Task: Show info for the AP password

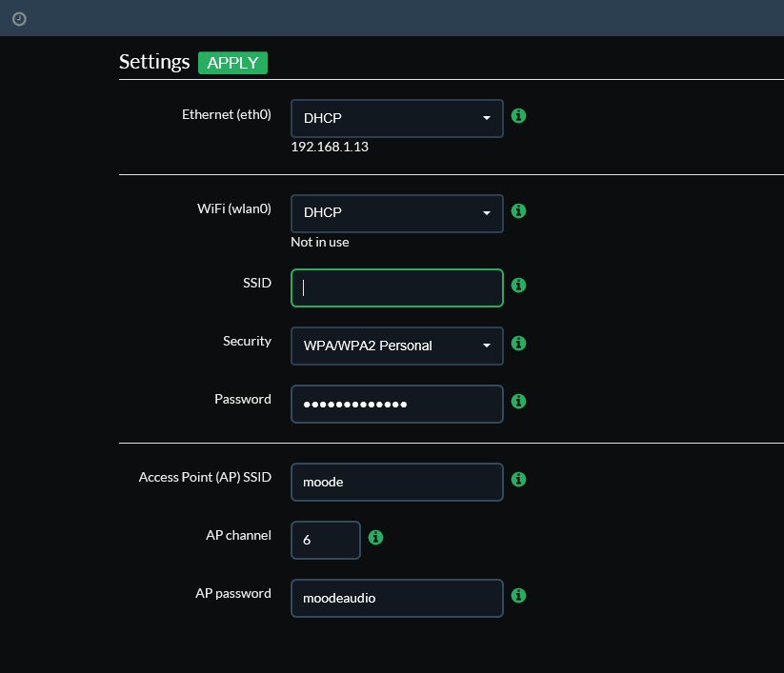Action: pos(518,596)
